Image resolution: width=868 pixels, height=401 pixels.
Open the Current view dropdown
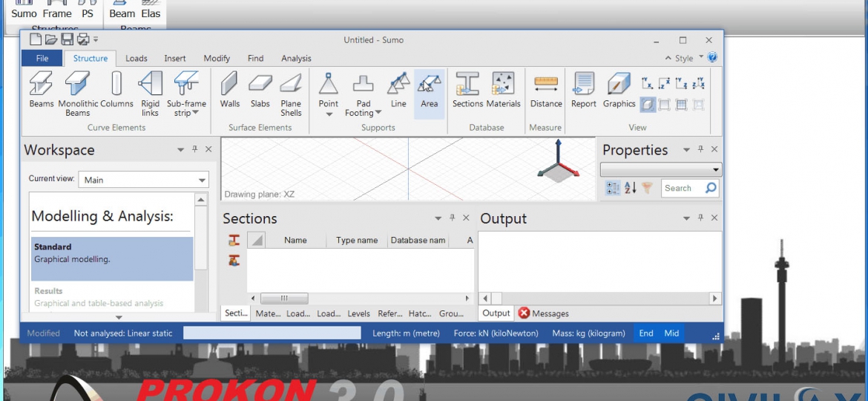tap(145, 180)
